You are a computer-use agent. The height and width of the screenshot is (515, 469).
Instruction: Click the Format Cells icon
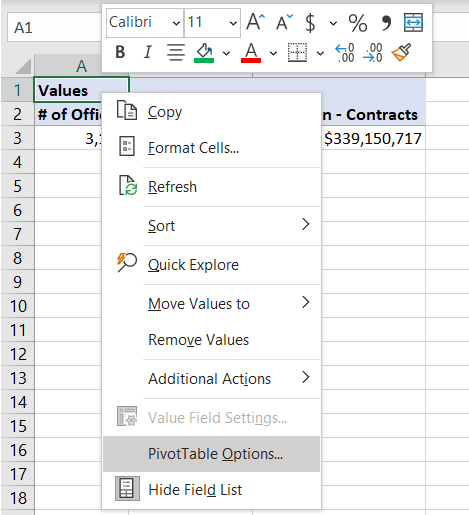pyautogui.click(x=127, y=146)
